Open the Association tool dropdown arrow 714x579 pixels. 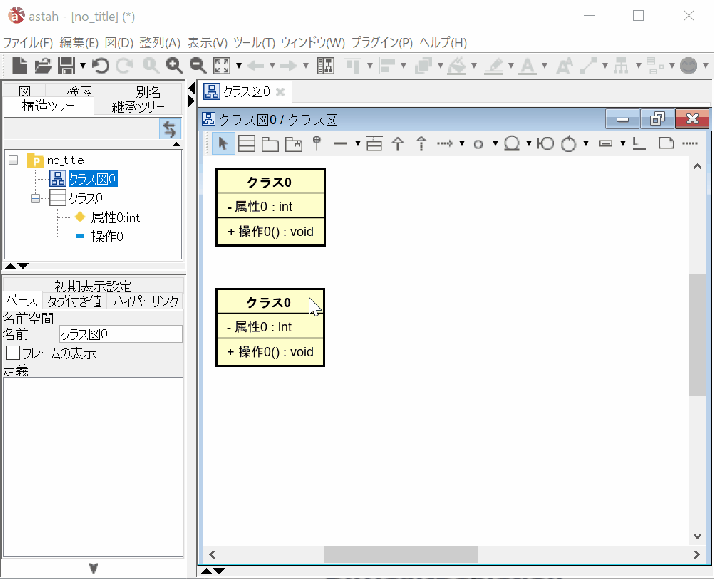[358, 144]
